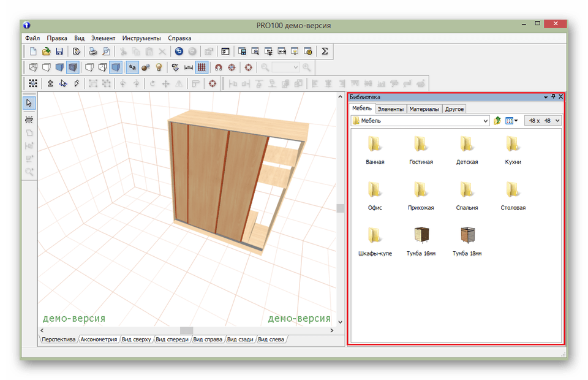Switch to the Аксонометрия view tab
588x380 pixels.
coord(99,340)
